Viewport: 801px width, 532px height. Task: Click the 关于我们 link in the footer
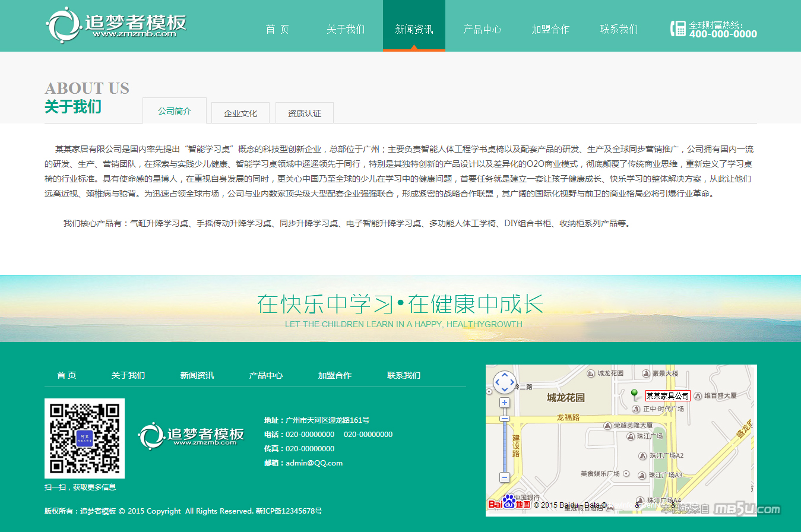(x=128, y=375)
